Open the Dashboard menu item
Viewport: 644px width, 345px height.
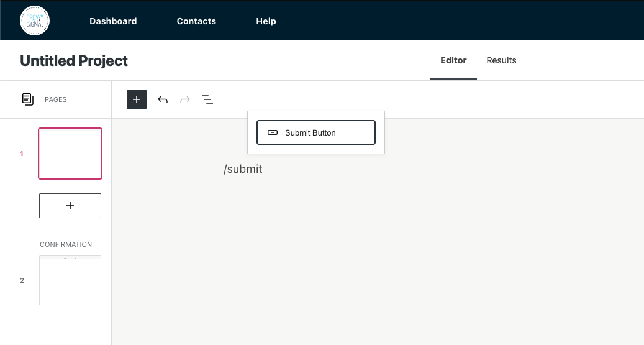(113, 21)
